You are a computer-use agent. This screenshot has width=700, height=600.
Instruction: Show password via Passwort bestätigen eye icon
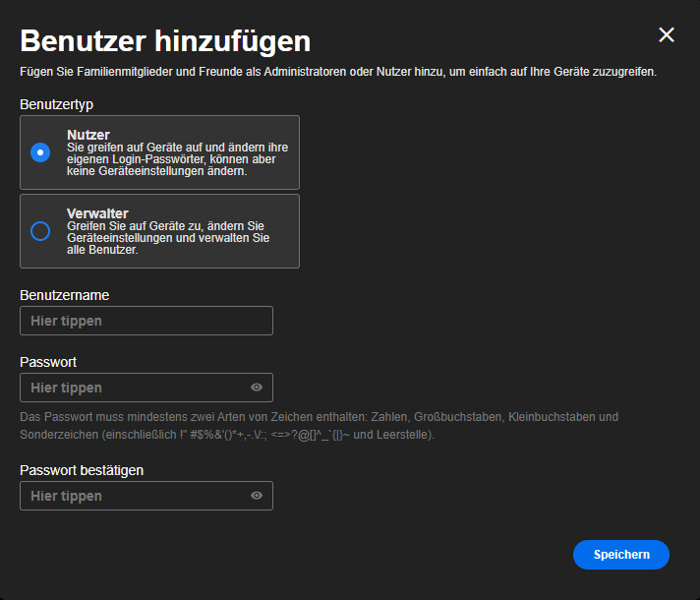click(257, 496)
